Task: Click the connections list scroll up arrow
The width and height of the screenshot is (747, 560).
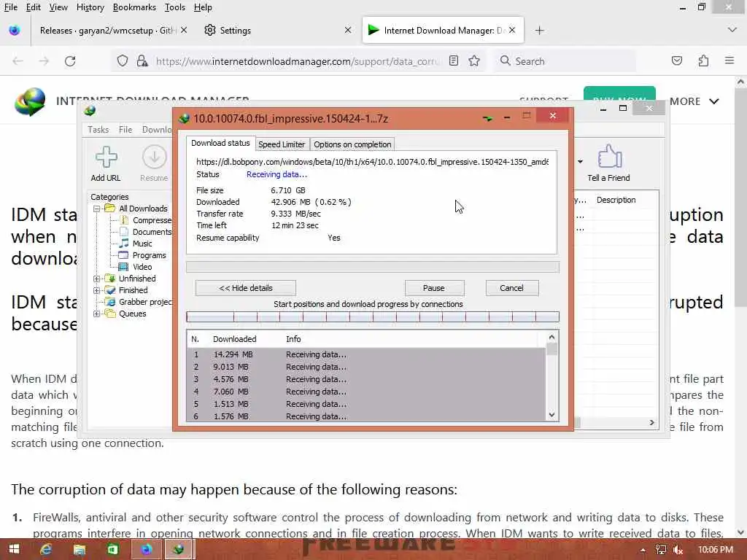Action: point(551,337)
